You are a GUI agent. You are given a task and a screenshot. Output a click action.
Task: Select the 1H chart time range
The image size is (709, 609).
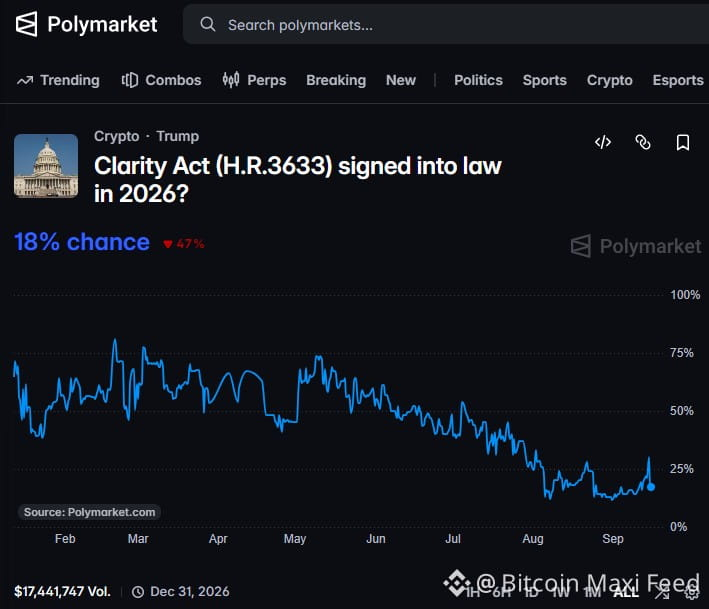[473, 592]
